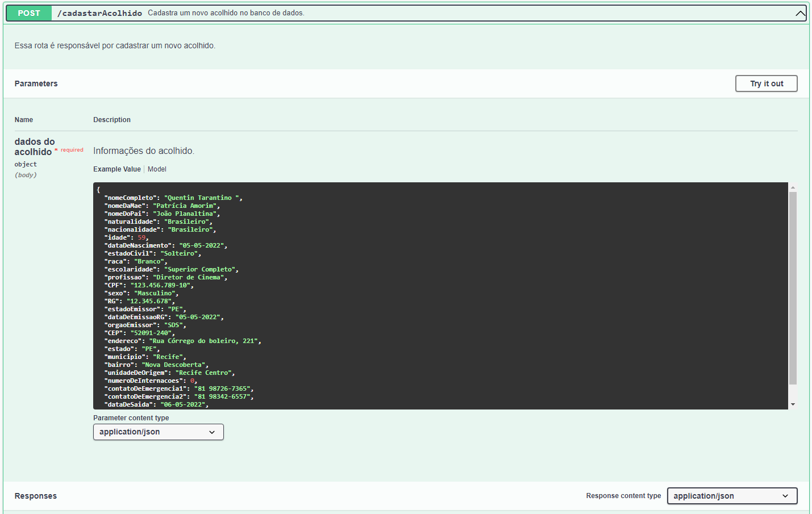The image size is (812, 514).
Task: Click the "dataDeSaida" line
Action: (x=157, y=404)
